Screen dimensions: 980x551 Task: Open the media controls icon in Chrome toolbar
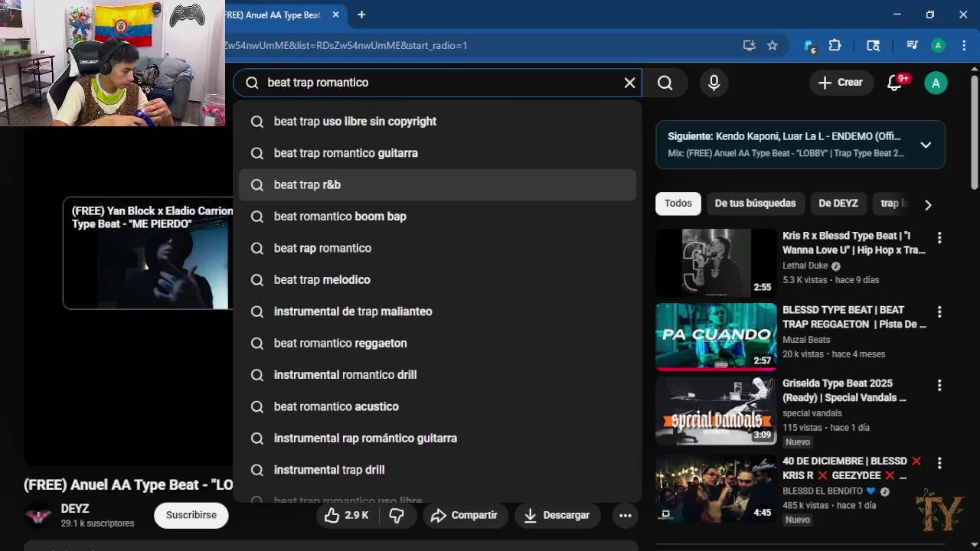click(912, 45)
